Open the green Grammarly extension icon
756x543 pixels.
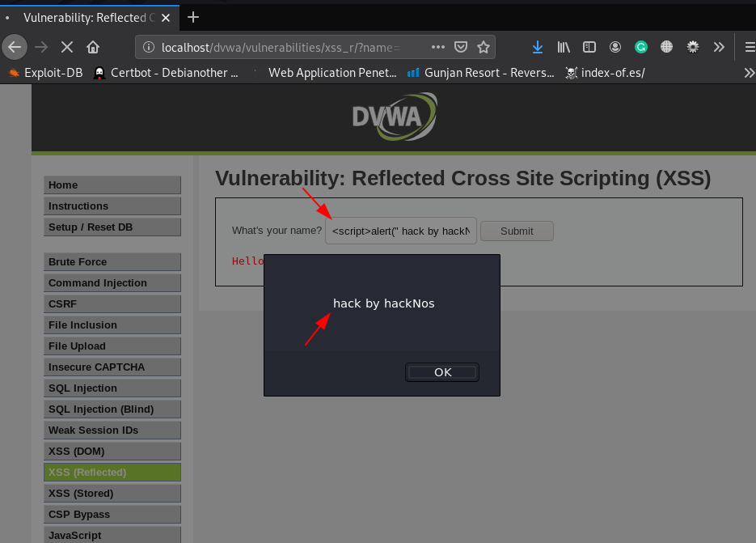[640, 47]
